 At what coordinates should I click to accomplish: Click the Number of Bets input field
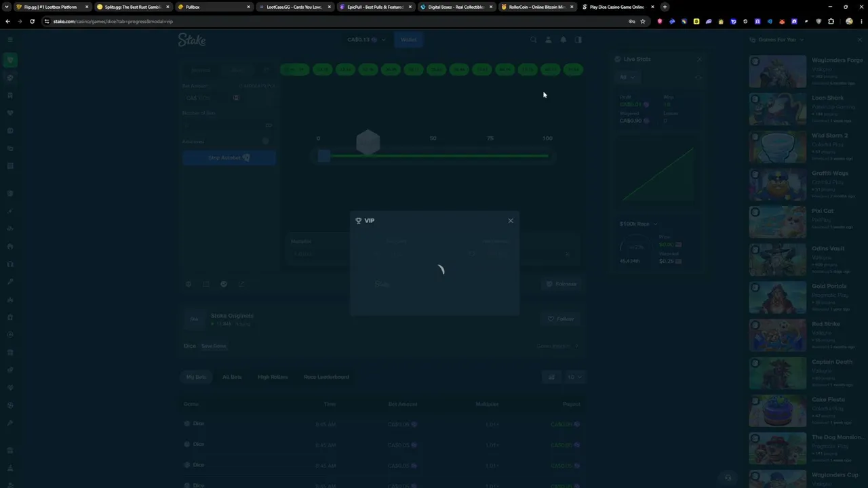pos(229,125)
